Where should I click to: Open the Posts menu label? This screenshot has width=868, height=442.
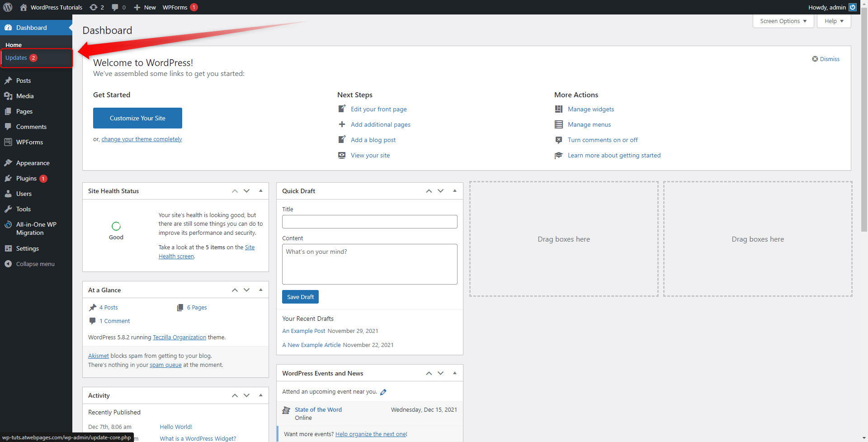pos(24,81)
